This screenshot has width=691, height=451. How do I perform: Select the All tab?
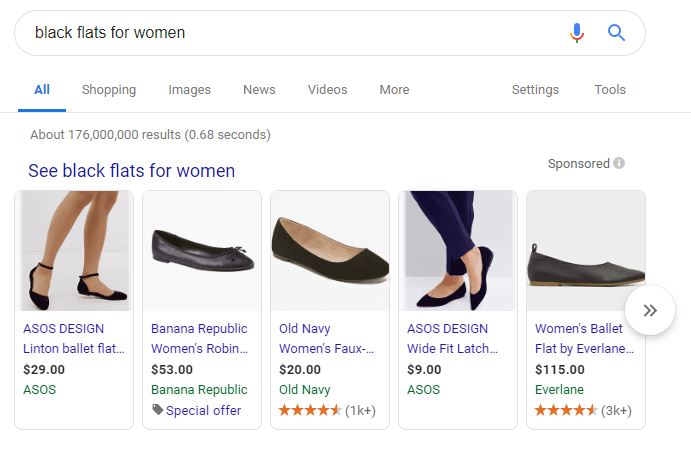point(42,89)
